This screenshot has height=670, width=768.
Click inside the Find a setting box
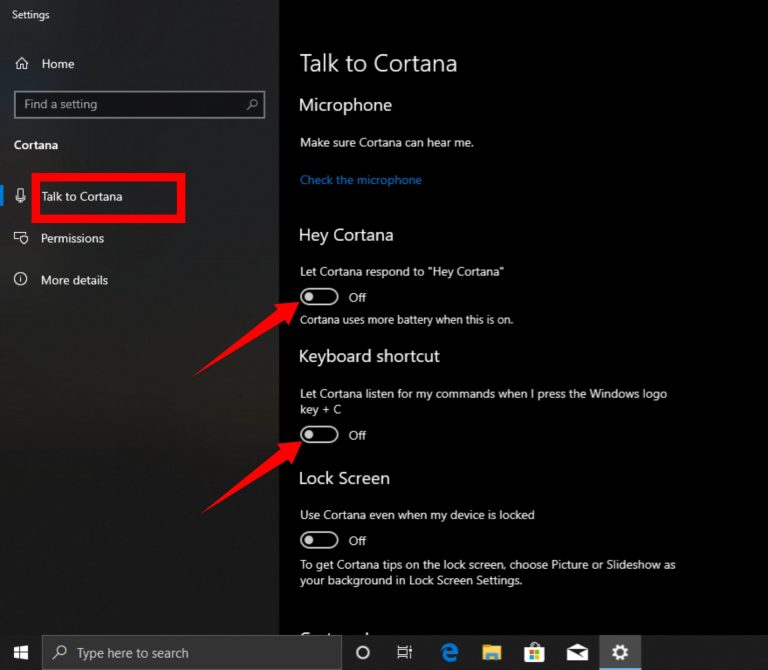[x=139, y=104]
